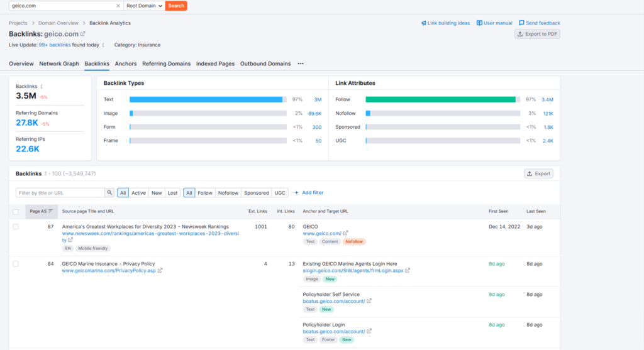Click the magnifier icon in filter box
Screen dimensions: 644x350
click(109, 192)
